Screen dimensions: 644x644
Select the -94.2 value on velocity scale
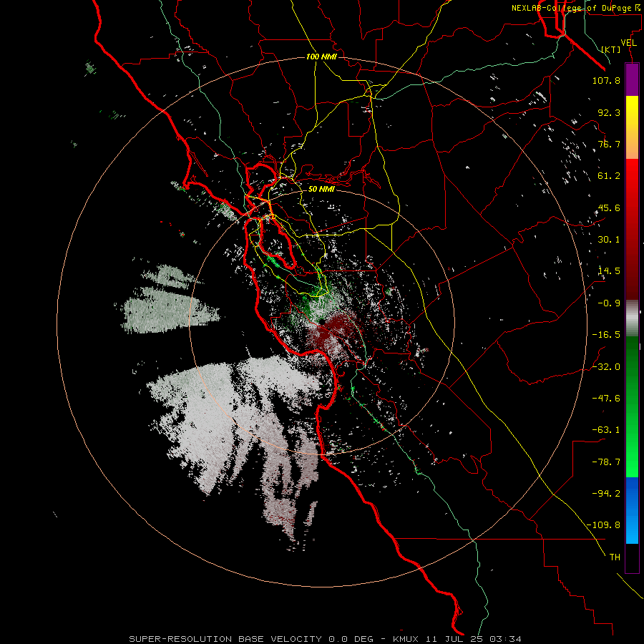(606, 494)
